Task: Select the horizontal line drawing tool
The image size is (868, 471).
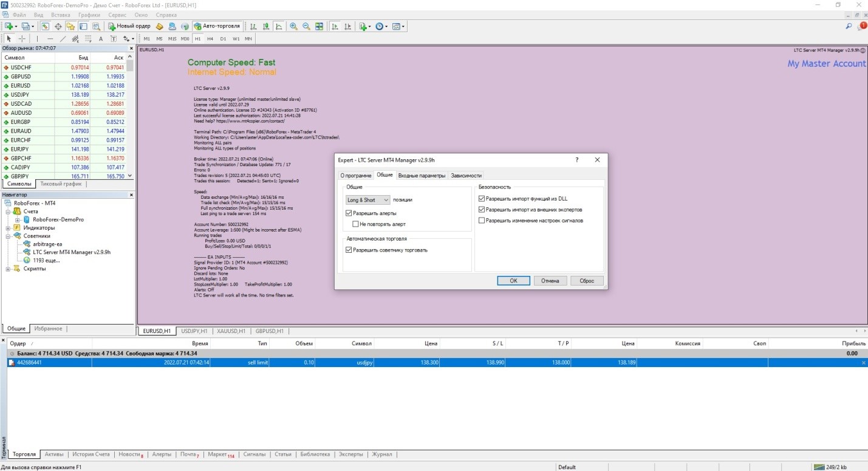Action: click(x=49, y=38)
